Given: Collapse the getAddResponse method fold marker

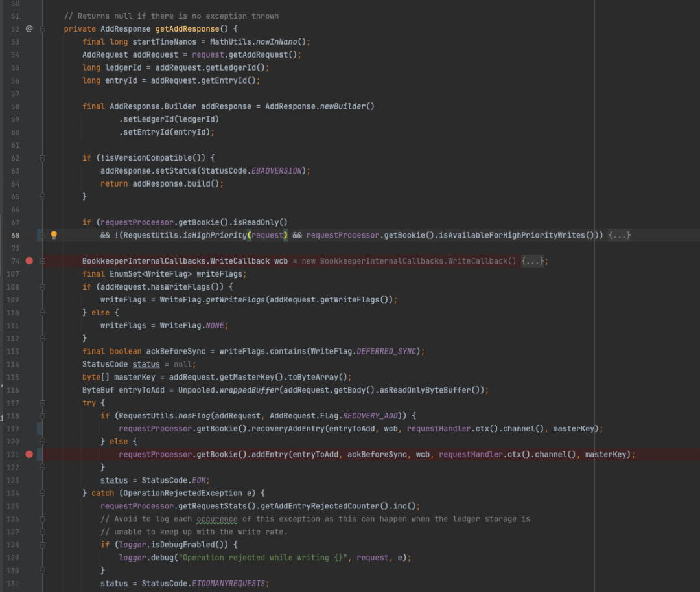Looking at the screenshot, I should click(x=42, y=29).
